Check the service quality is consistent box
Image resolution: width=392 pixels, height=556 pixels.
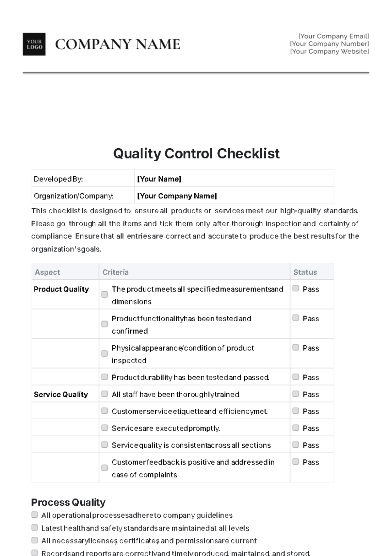pos(105,445)
